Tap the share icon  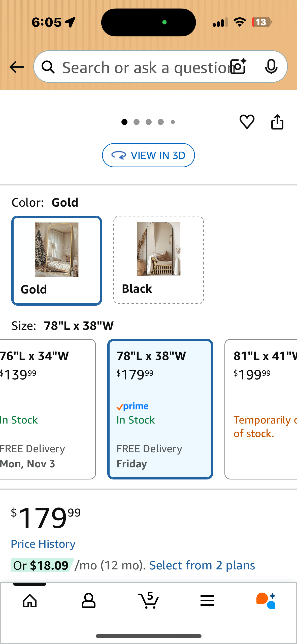point(277,122)
